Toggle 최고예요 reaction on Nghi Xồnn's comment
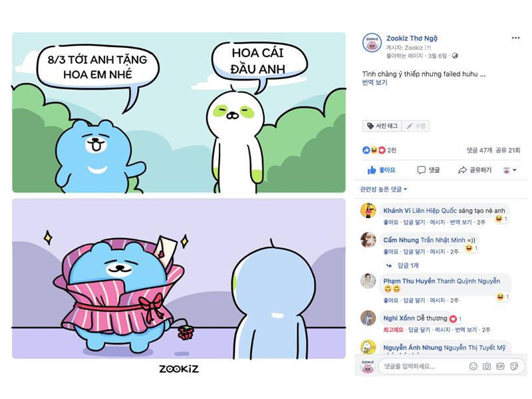This screenshot has width=532, height=399. (x=393, y=329)
